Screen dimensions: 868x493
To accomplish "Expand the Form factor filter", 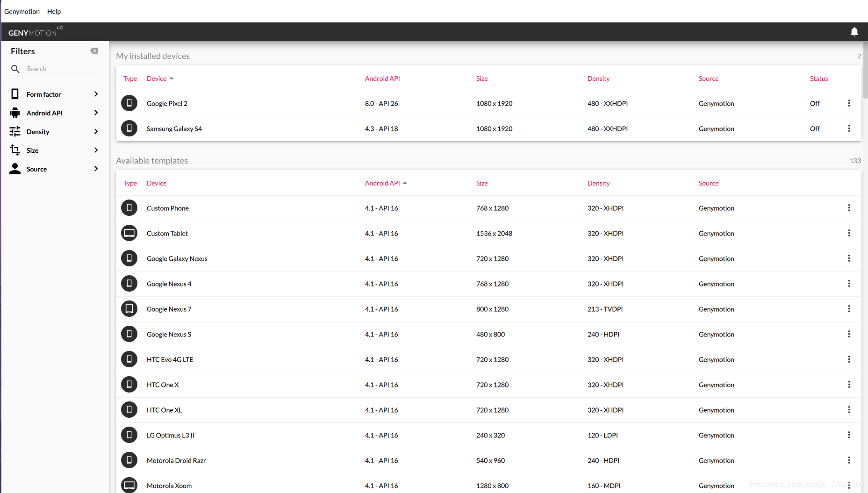I will tap(96, 94).
